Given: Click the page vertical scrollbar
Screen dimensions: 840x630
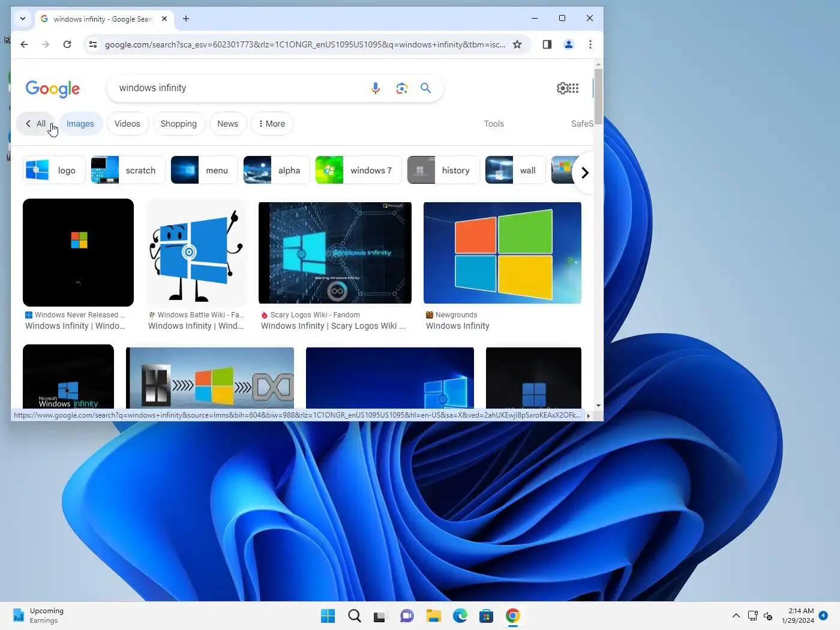Looking at the screenshot, I should click(x=598, y=96).
